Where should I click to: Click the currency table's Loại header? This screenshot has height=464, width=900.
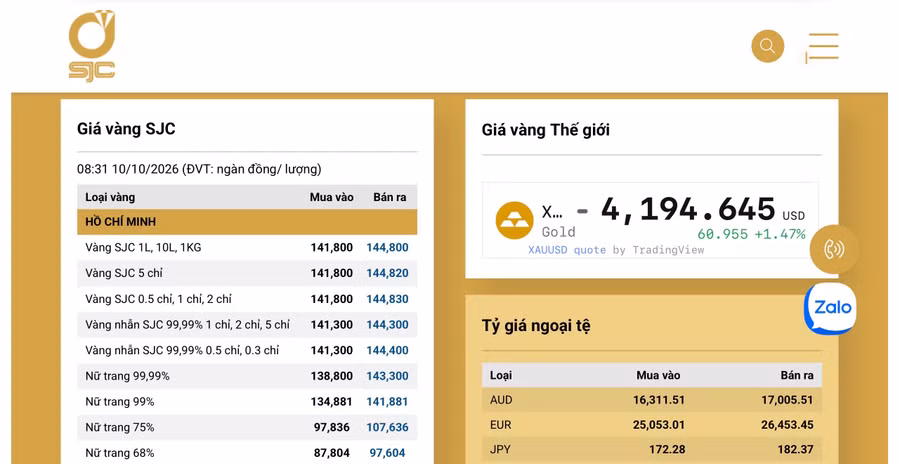[x=501, y=376]
